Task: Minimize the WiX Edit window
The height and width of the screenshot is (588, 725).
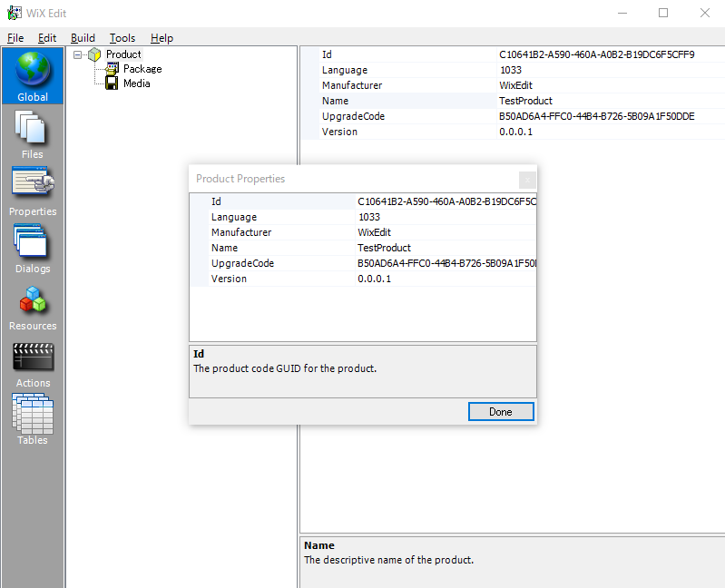Action: tap(622, 13)
